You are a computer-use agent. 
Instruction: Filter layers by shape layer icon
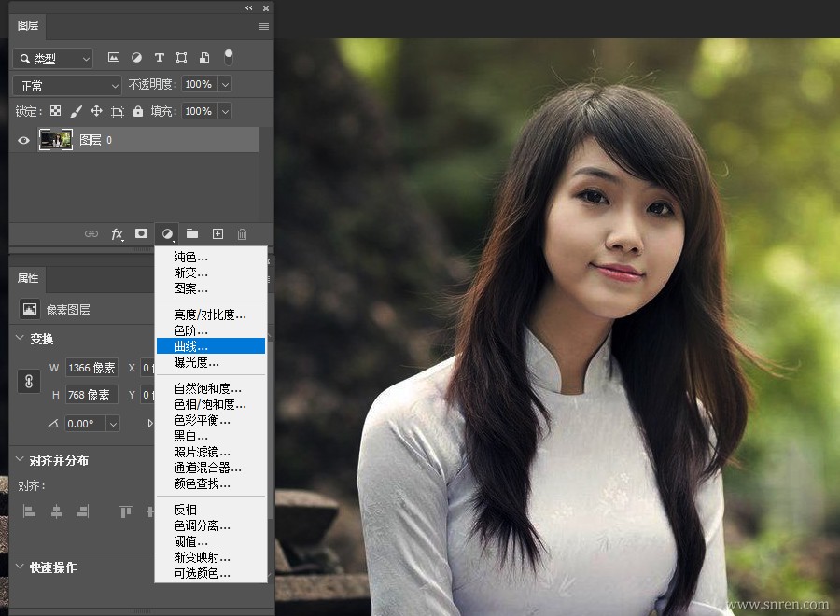pyautogui.click(x=182, y=57)
